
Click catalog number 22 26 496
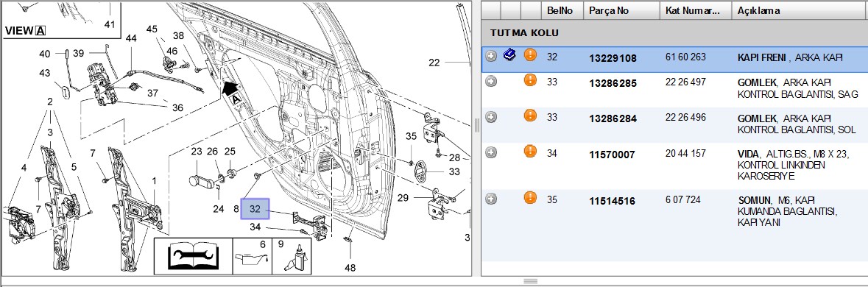click(x=685, y=117)
